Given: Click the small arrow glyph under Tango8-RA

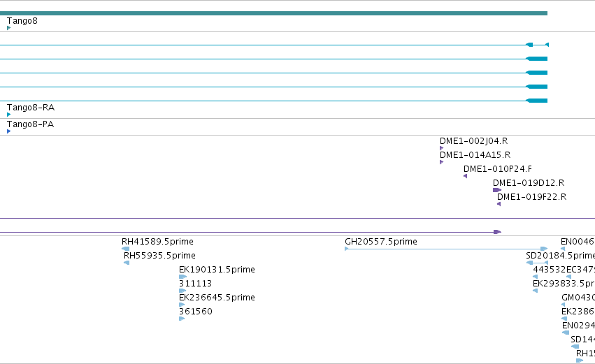Looking at the screenshot, I should coord(8,115).
